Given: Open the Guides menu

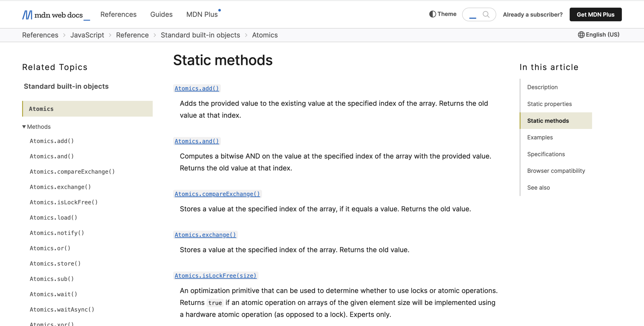Looking at the screenshot, I should point(161,14).
